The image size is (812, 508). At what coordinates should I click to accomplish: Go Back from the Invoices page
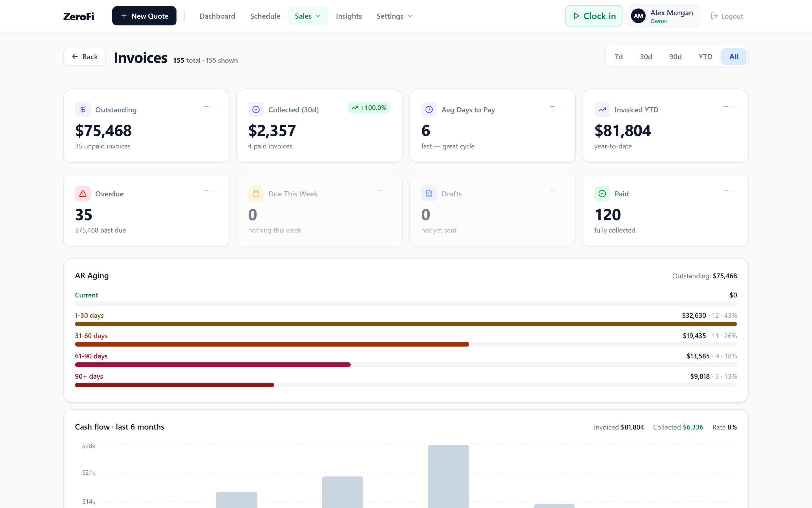[x=85, y=56]
